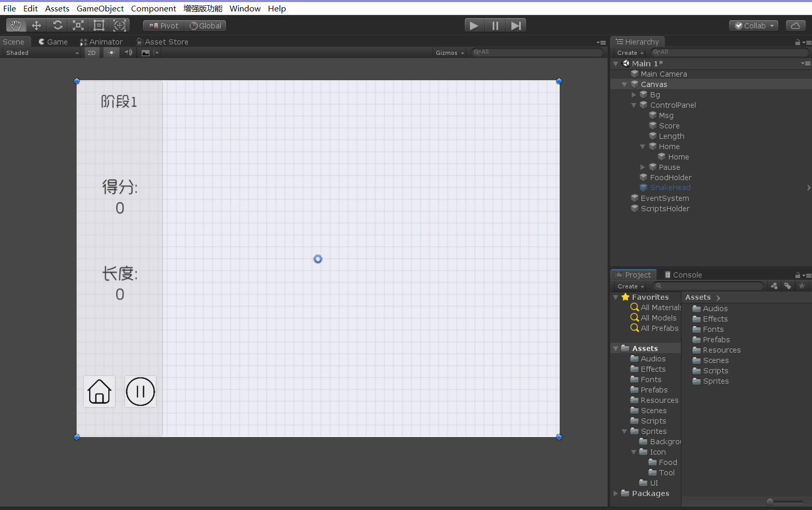Open the Edit menu
The width and height of the screenshot is (812, 510).
pos(31,8)
